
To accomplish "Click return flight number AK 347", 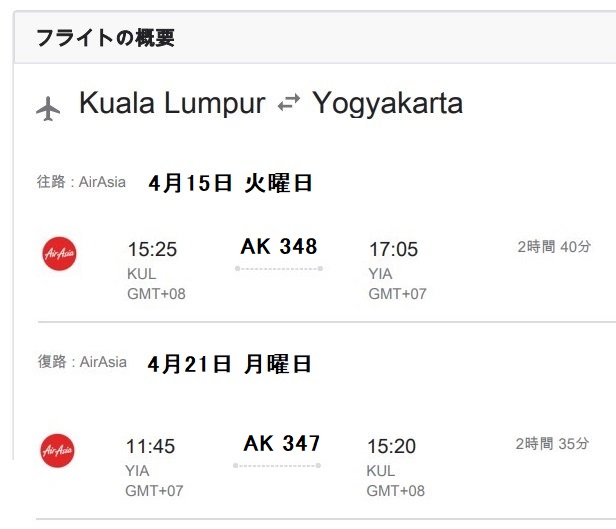I will point(281,443).
